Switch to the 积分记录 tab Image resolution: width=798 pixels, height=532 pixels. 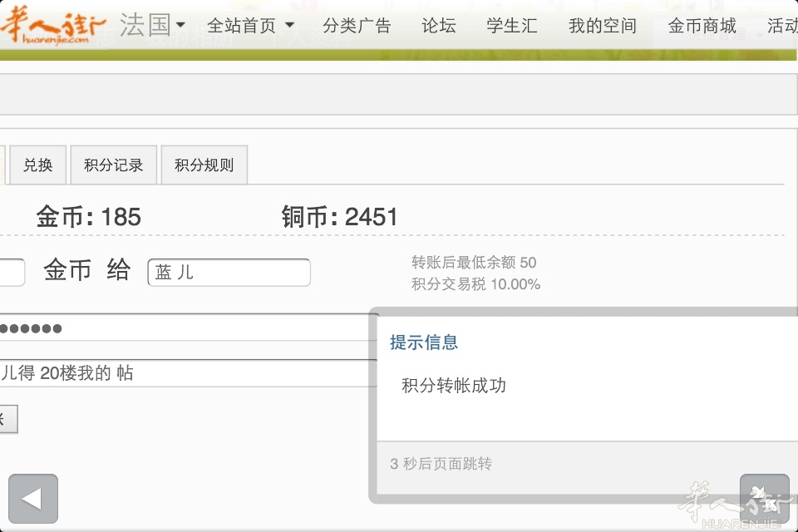click(113, 165)
